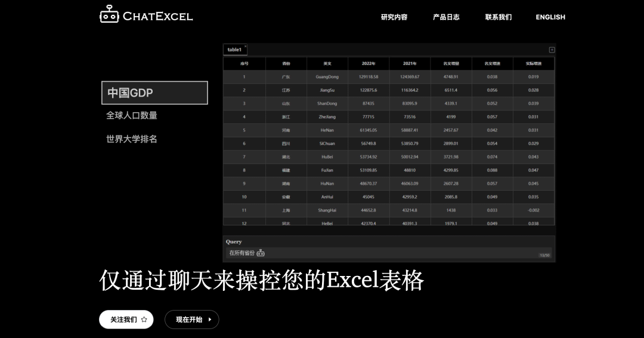Click the 77715 value cell
Viewport: 644px width, 338px height.
[369, 117]
